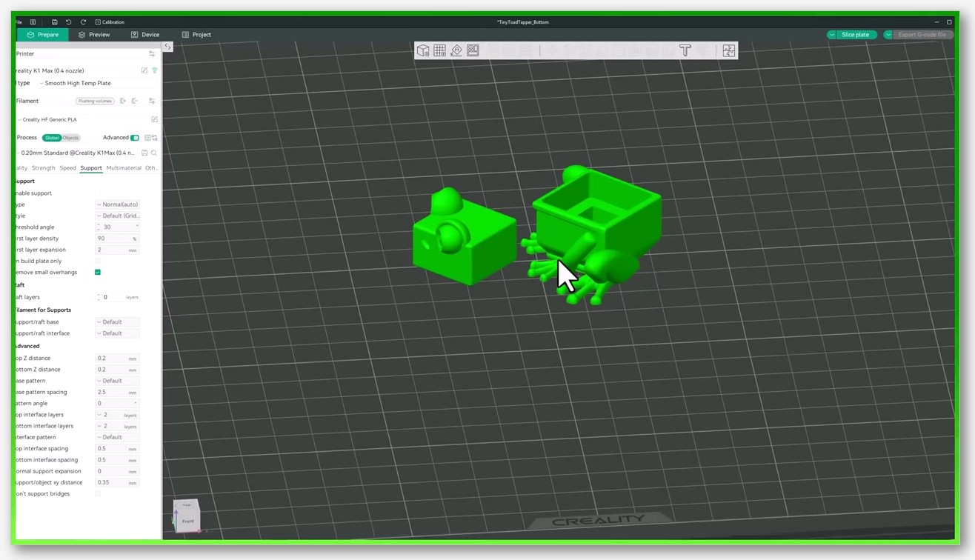
Task: Select the Text tool T icon
Action: [685, 50]
